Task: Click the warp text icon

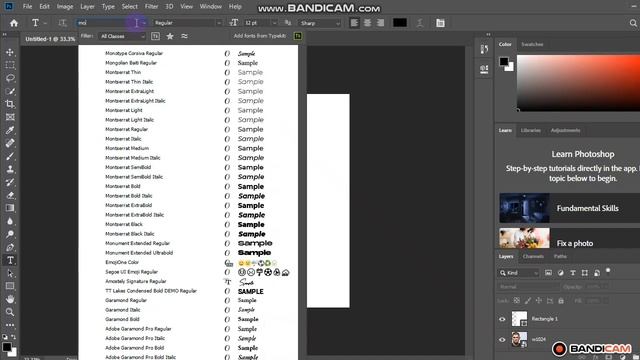Action: click(420, 23)
